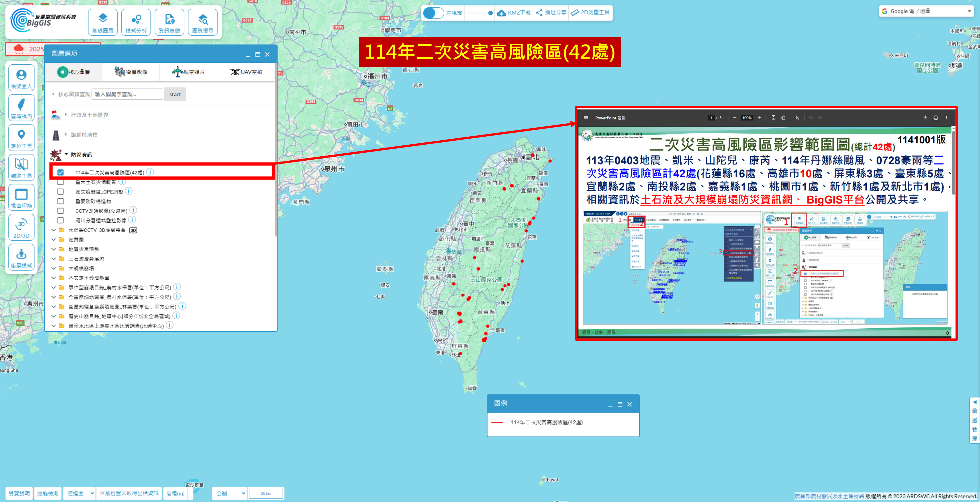This screenshot has width=980, height=502.
Task: Open the 模式分析 analysis tool
Action: [x=136, y=22]
